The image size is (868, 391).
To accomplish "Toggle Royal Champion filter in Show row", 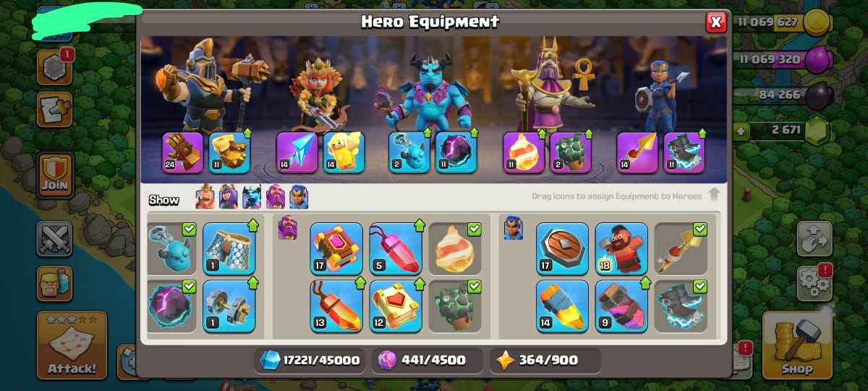I will coord(299,198).
